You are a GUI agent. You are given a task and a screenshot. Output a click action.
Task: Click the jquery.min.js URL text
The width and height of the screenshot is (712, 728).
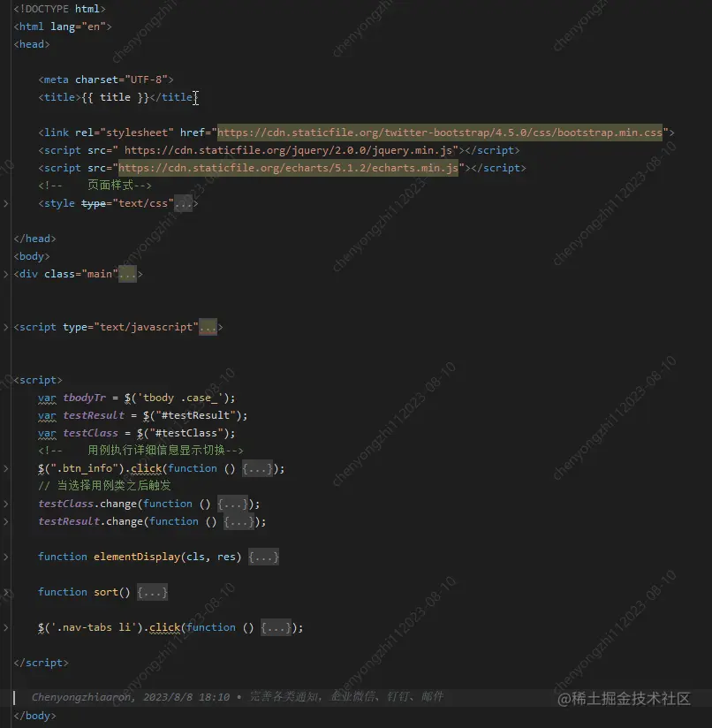point(288,150)
